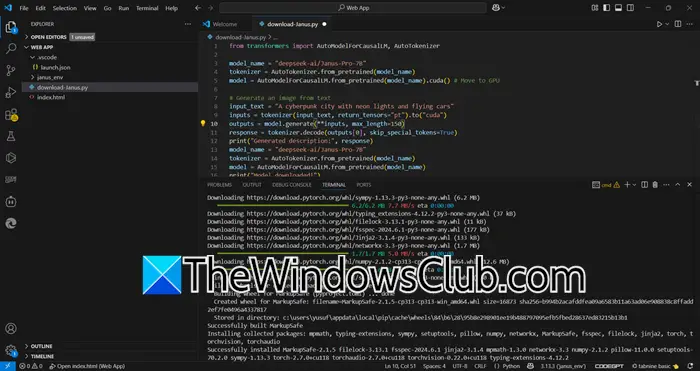Switch to the Output panel tab
This screenshot has width=700, height=371.
[x=252, y=185]
